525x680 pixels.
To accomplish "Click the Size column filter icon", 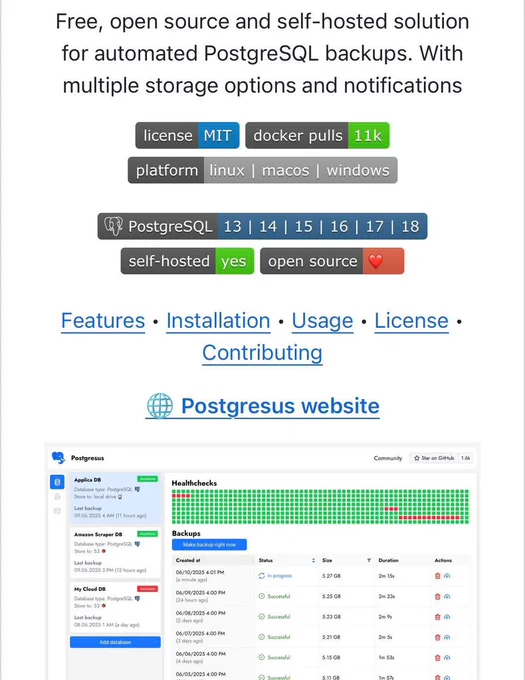I will point(369,561).
